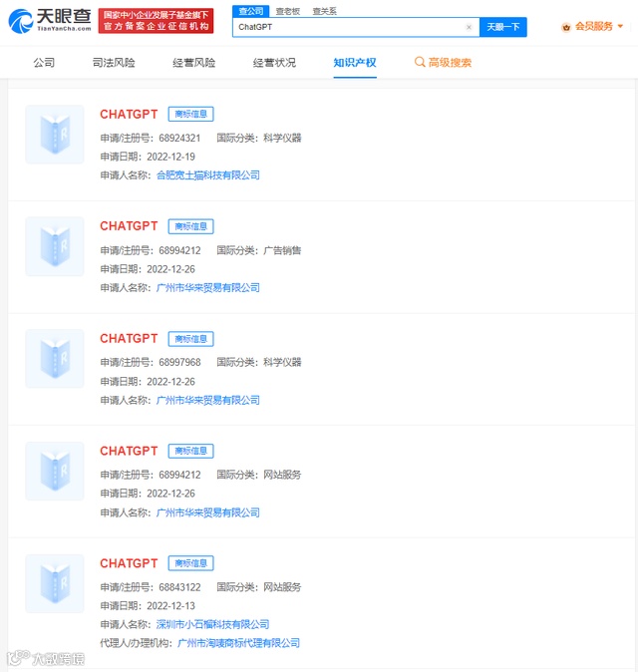This screenshot has width=638, height=672.
Task: Click 商标信息 tag on 广告销售 entry
Action: (x=190, y=226)
